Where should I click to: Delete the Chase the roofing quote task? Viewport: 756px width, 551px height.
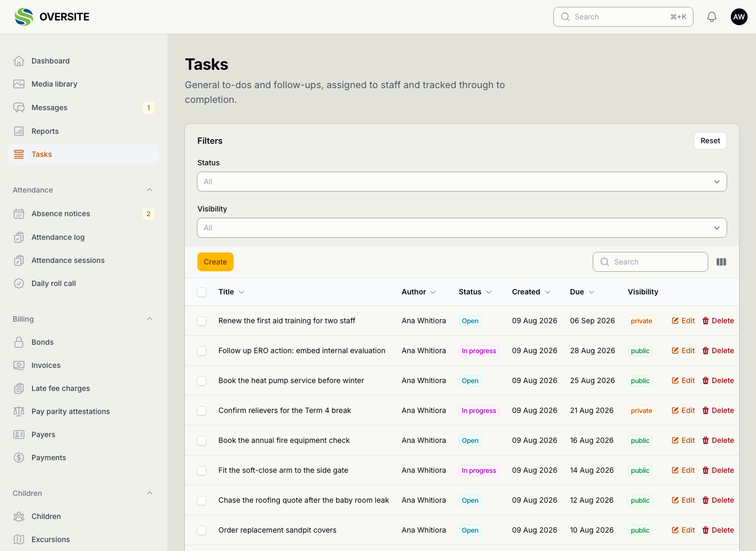[x=718, y=500]
